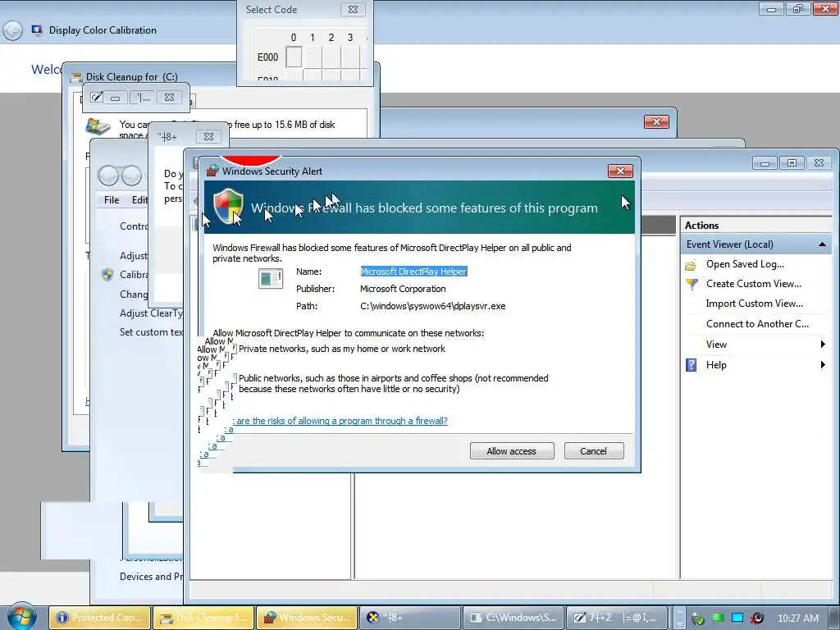The width and height of the screenshot is (840, 630).
Task: Click the minimize button in the small pen window
Action: point(115,98)
